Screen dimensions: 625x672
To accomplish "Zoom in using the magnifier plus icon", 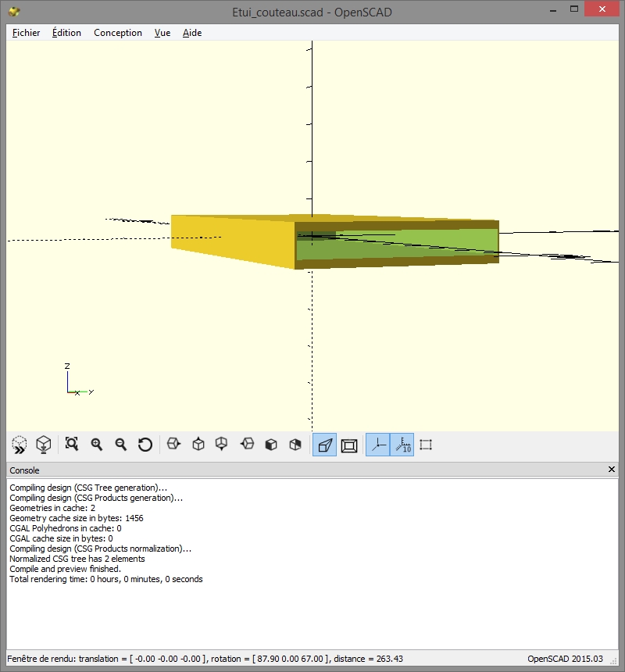I will 97,445.
